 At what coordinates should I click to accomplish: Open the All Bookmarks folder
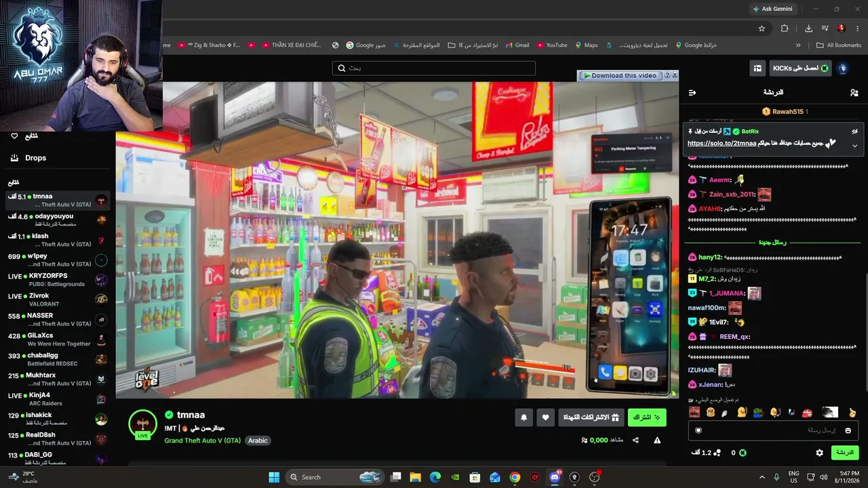pos(839,45)
